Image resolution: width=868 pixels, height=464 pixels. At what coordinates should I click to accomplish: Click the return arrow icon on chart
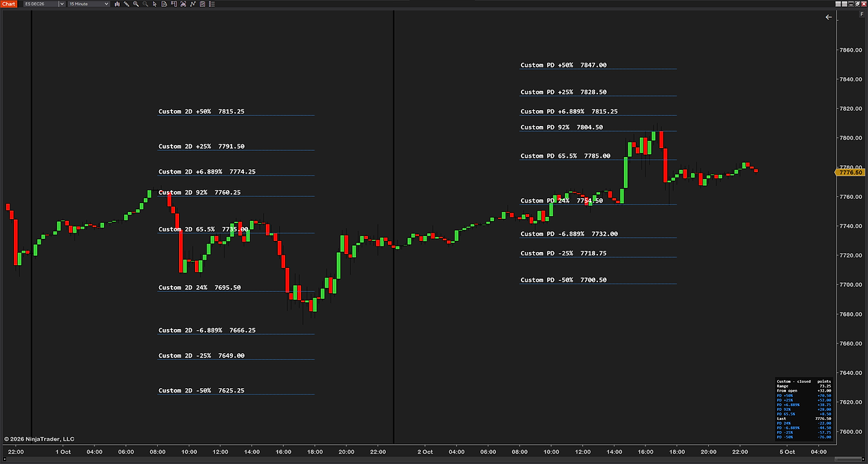click(829, 17)
